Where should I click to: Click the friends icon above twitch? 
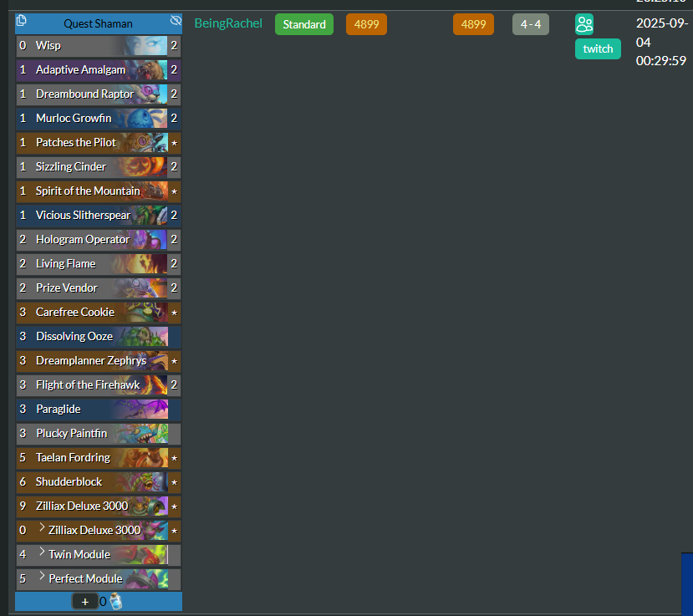(x=584, y=24)
